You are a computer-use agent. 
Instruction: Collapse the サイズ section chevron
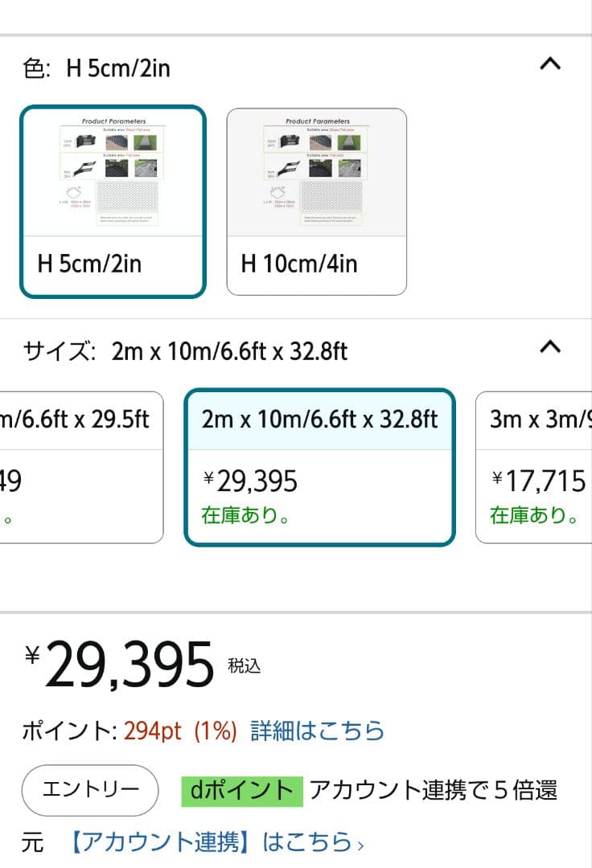click(549, 348)
